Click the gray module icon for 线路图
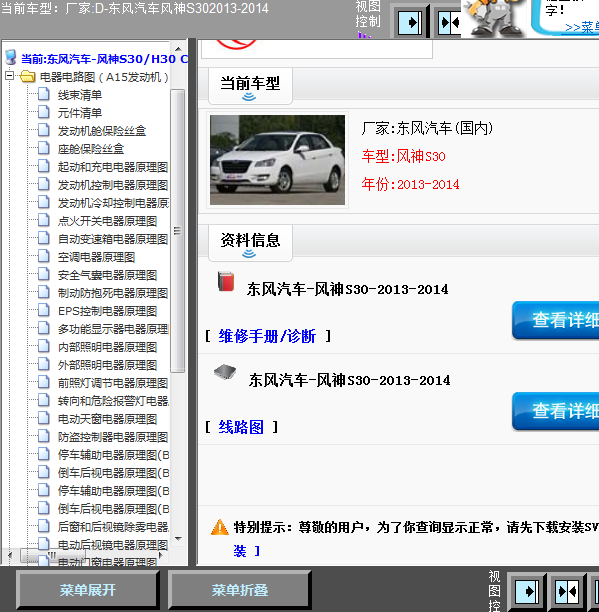 pos(225,372)
